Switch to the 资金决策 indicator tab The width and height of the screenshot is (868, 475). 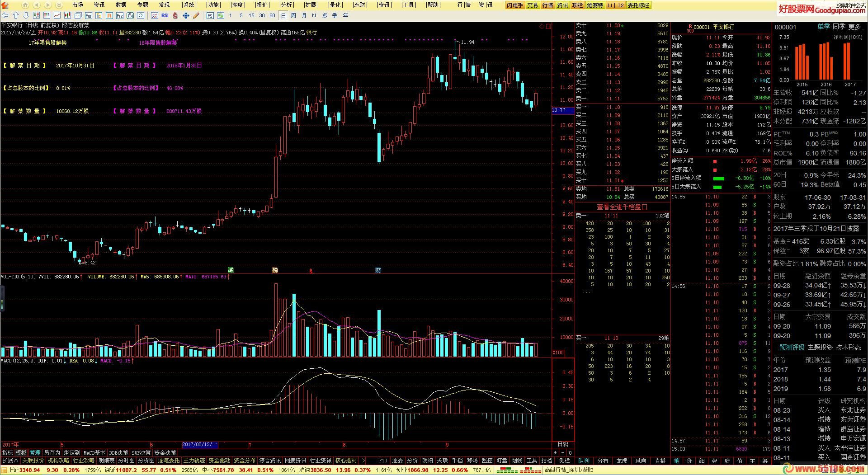(165, 452)
